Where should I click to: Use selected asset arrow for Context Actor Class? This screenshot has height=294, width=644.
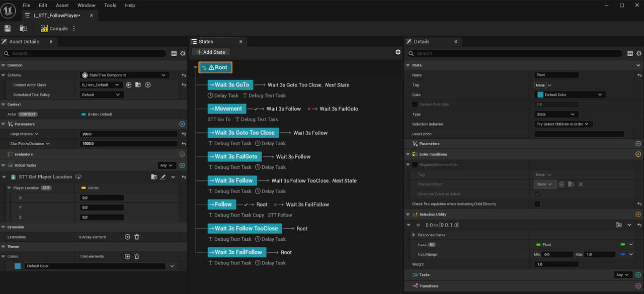(x=129, y=85)
